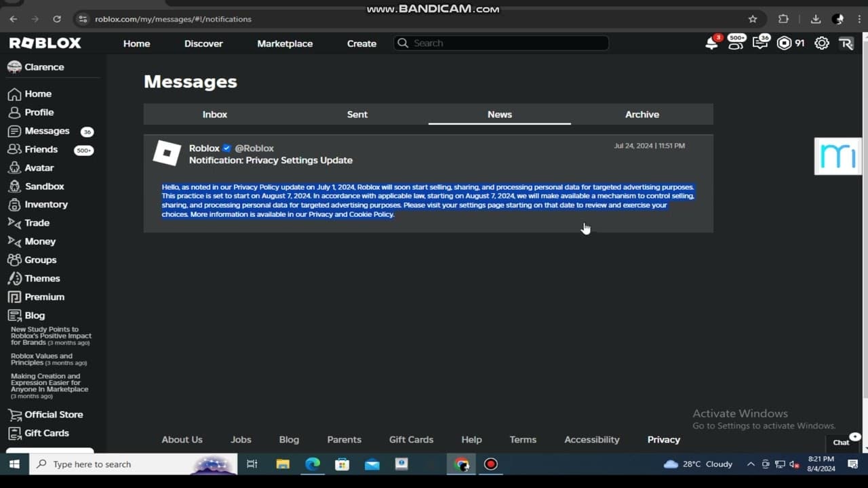Go back using the browser back arrow
Viewport: 868px width, 488px height.
coord(14,19)
